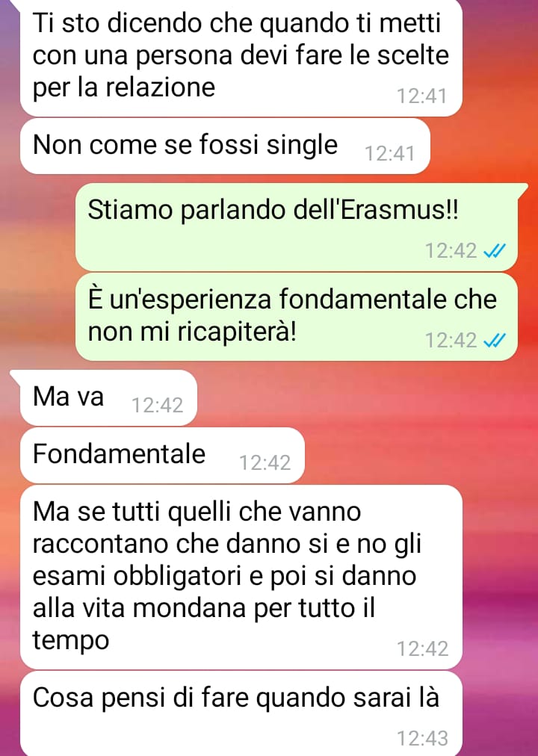This screenshot has height=756, width=538.
Task: Select the long message about 'esami obbligatori'
Action: pos(241,577)
